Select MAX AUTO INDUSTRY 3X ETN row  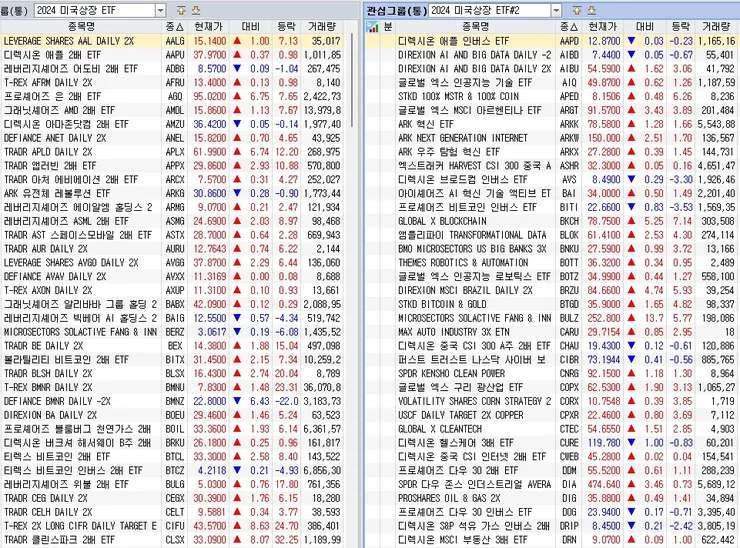[553, 332]
